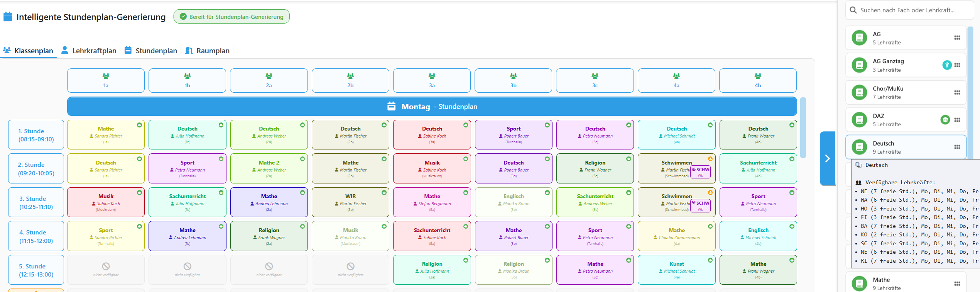This screenshot has width=980, height=292.
Task: Click the orange anchor icon on 3. Stunde Schwimmen
Action: click(x=710, y=193)
